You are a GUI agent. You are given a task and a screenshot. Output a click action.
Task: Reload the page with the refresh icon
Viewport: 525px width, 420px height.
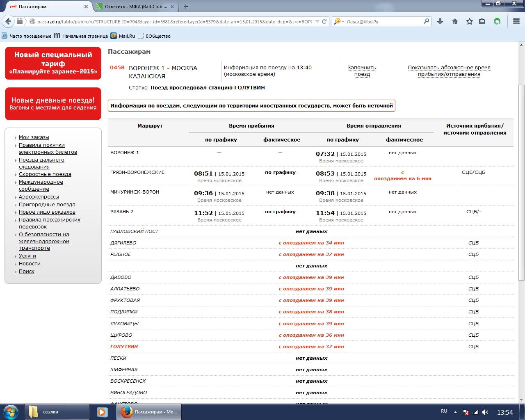click(324, 21)
